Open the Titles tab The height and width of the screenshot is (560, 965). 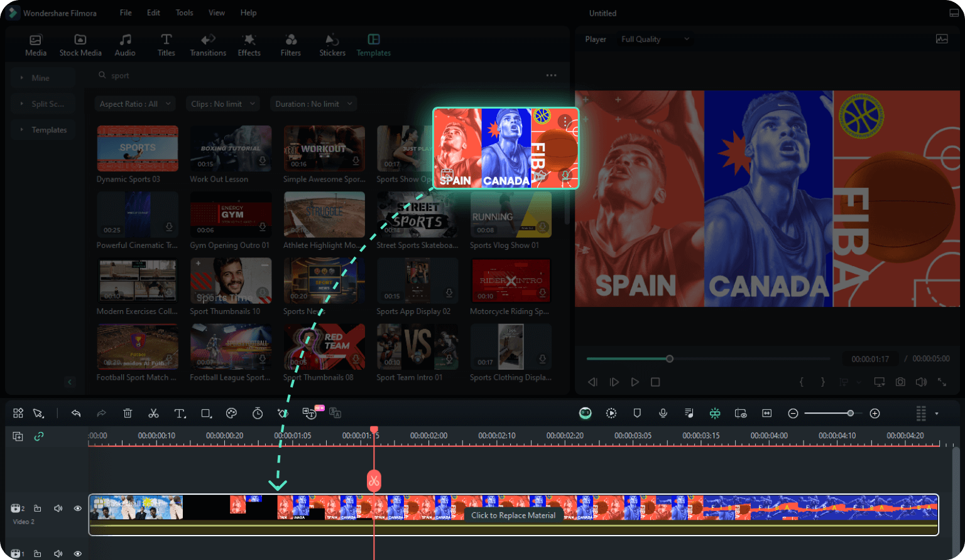[x=166, y=45]
